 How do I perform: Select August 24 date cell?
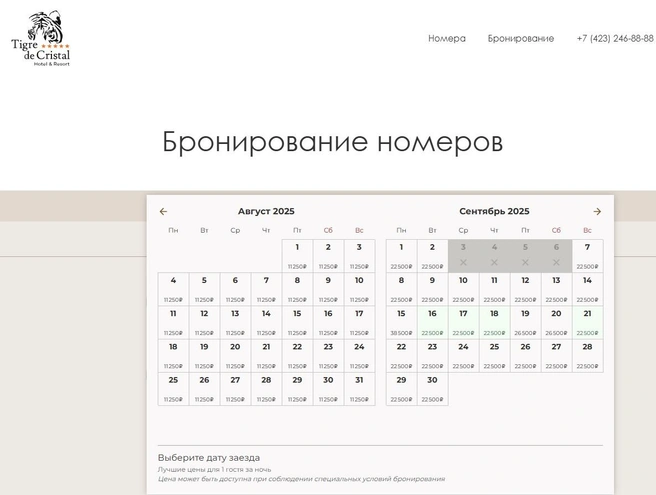[359, 356]
